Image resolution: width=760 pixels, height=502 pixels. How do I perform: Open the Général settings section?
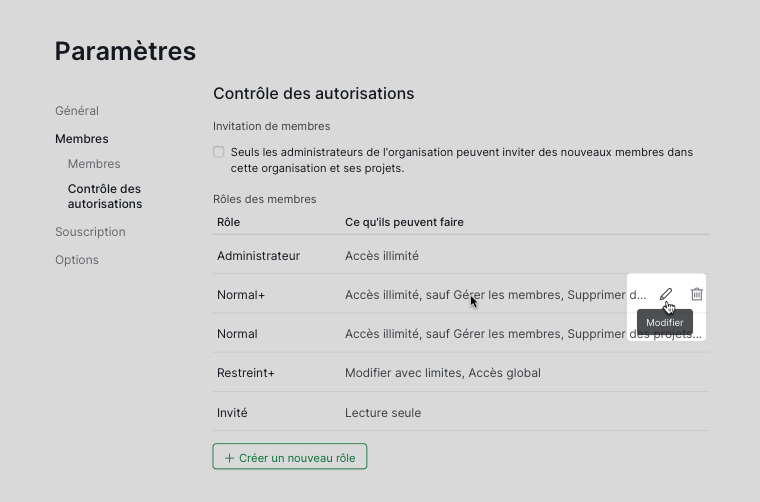tap(77, 111)
